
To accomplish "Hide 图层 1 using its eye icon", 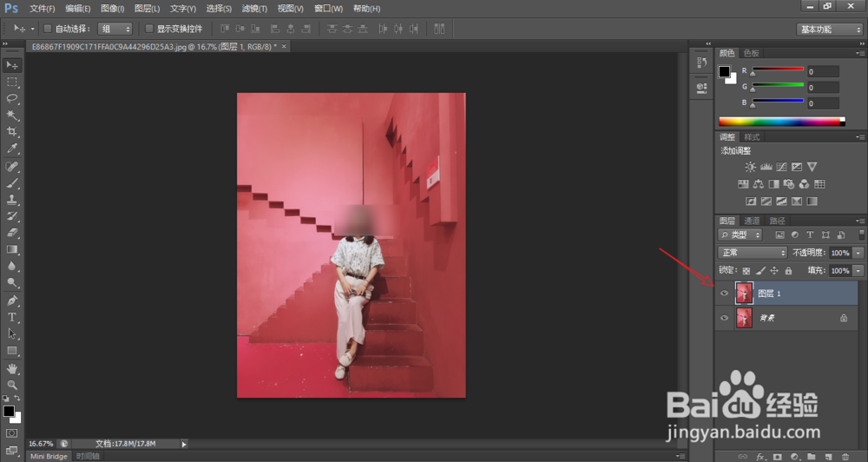I will pyautogui.click(x=724, y=294).
